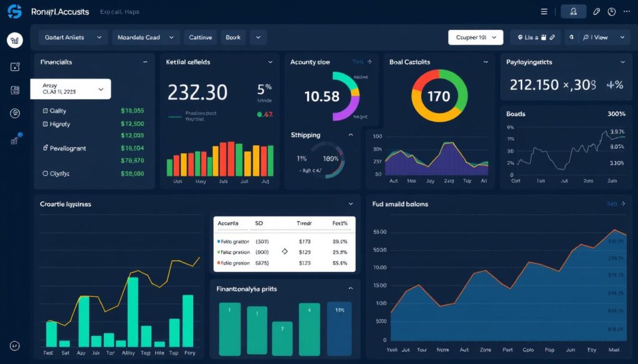Click the user profile icon in the top bar
The height and width of the screenshot is (364, 638).
coord(574,11)
